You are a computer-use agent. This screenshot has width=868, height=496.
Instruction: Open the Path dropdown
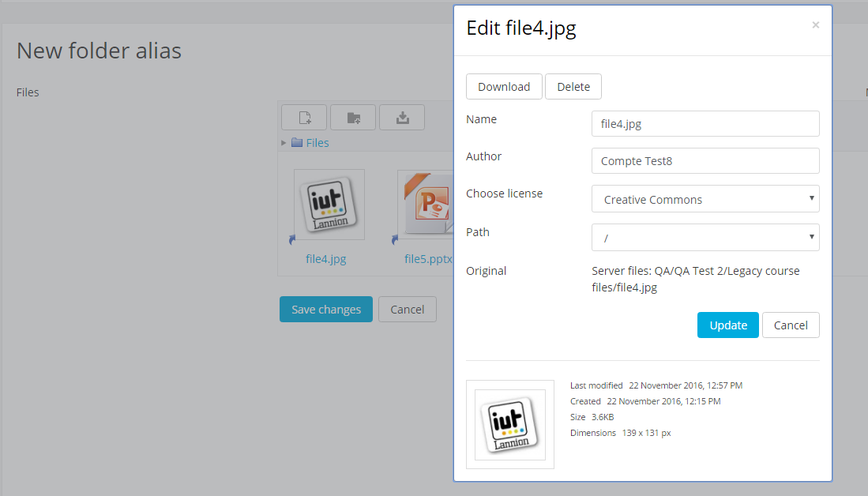[x=705, y=238]
